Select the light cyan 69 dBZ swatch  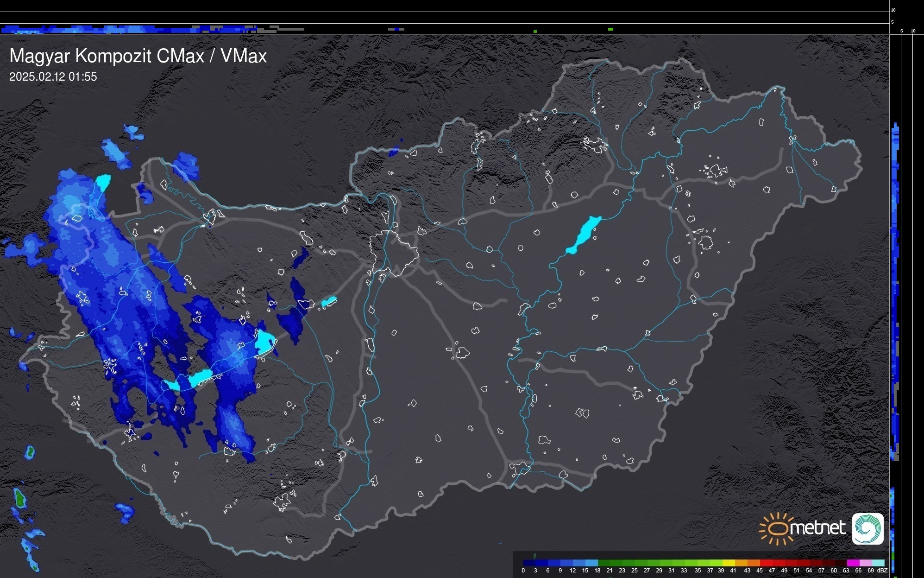(x=878, y=563)
